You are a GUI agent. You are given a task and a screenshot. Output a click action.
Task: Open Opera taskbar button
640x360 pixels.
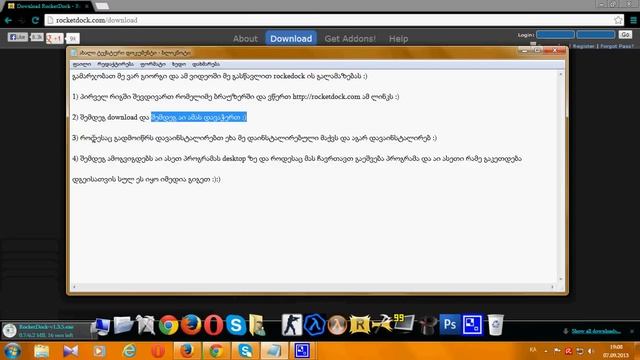point(158,351)
